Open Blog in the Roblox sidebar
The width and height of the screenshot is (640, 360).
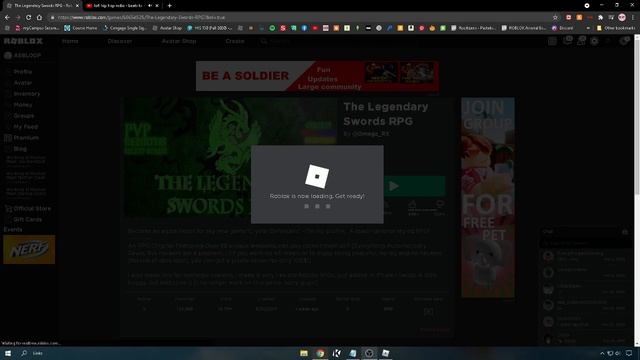pos(20,149)
